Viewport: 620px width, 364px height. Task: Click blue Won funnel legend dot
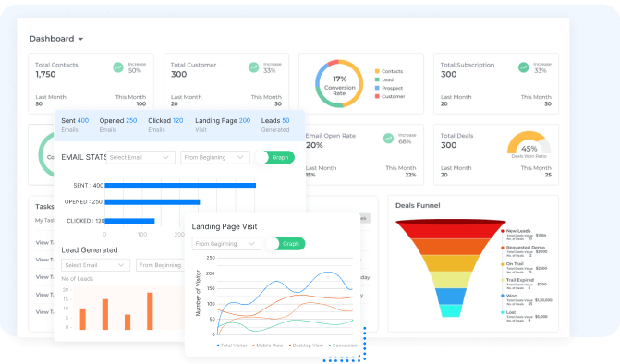503,296
